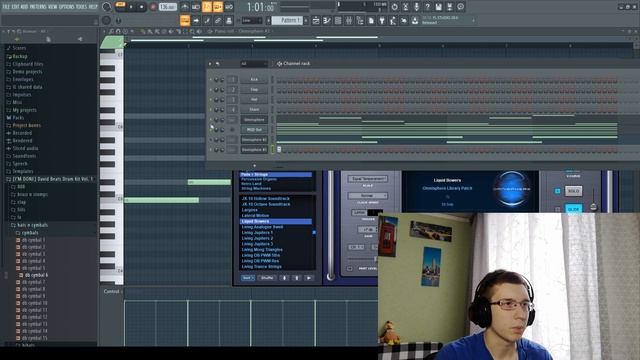Click the stop button in the transport
This screenshot has height=360, width=640.
coord(142,7)
